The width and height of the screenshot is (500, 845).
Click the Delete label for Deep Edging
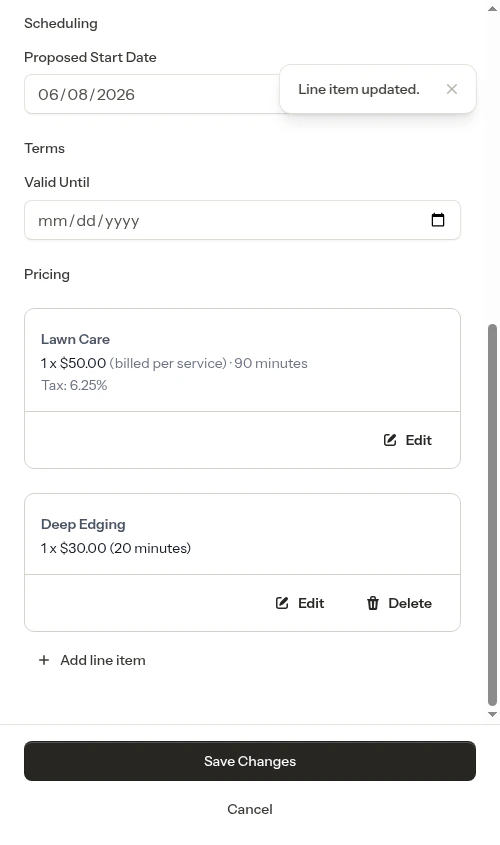[x=410, y=603]
